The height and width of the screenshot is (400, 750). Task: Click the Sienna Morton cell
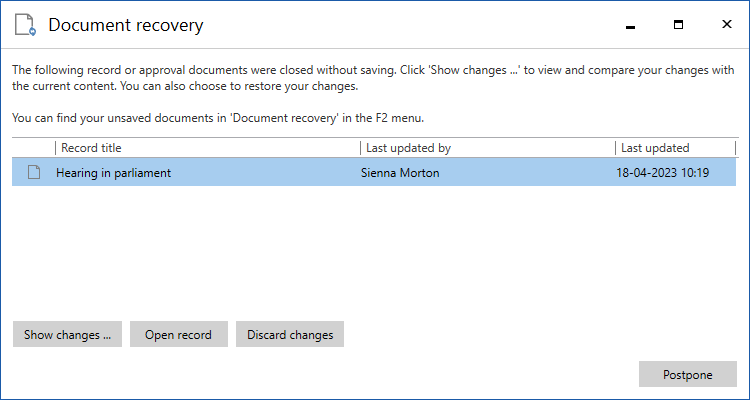[x=402, y=173]
